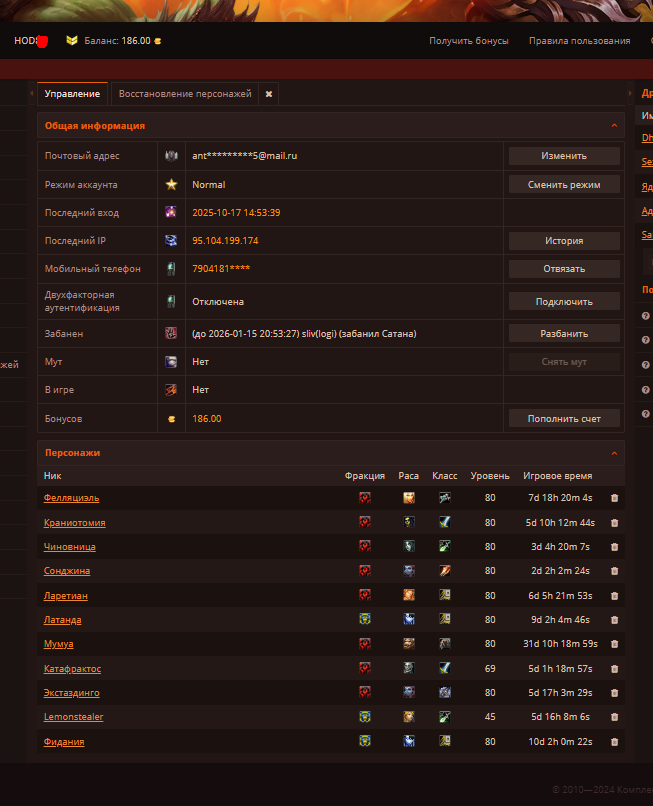The image size is (653, 806).
Task: Click the class icon for Краниотомия
Action: point(444,522)
